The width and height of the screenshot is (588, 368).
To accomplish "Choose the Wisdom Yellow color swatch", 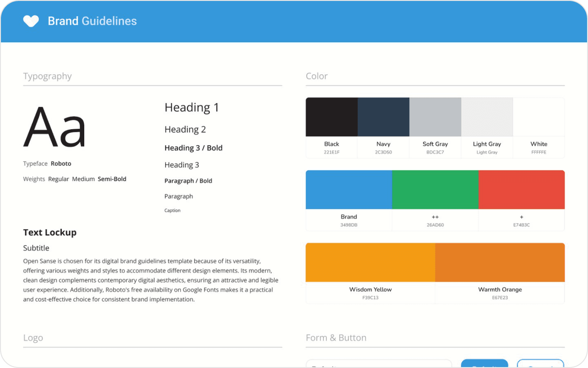I will point(370,262).
